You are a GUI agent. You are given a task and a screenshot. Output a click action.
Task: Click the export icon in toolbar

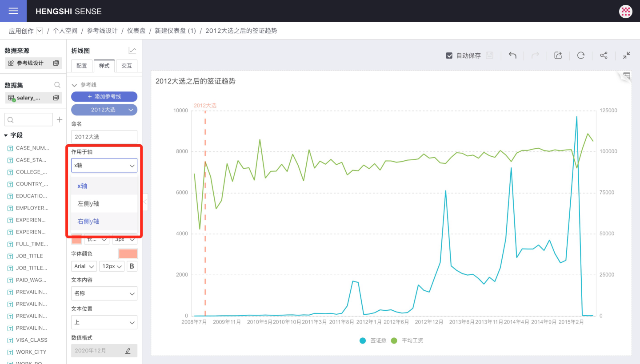(558, 55)
